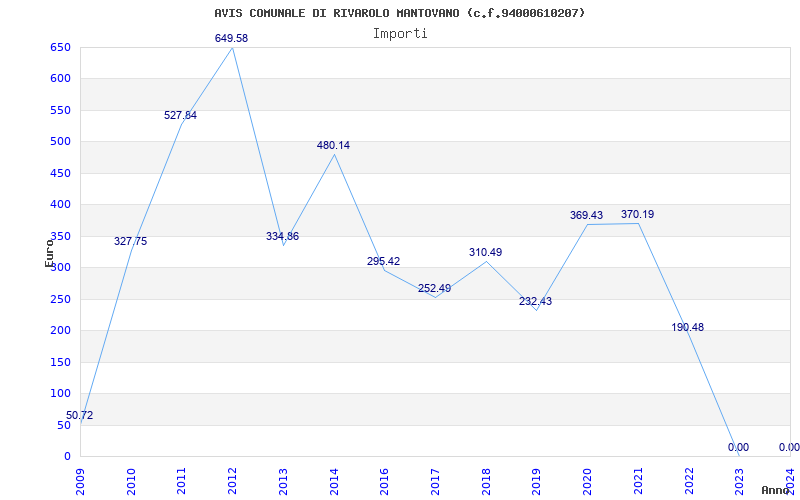The width and height of the screenshot is (800, 500).
Task: Select the 649.58 data label
Action: (231, 38)
